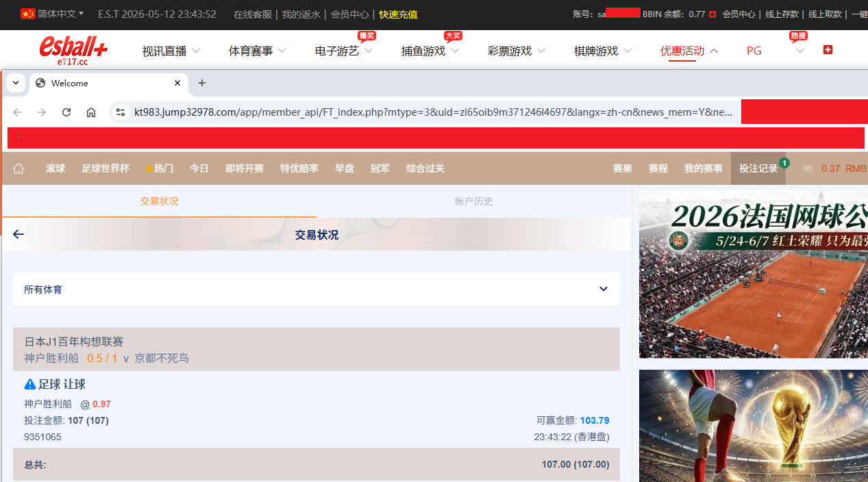Viewport: 868px width, 482px height.
Task: Select the 滚球 tab
Action: 55,168
